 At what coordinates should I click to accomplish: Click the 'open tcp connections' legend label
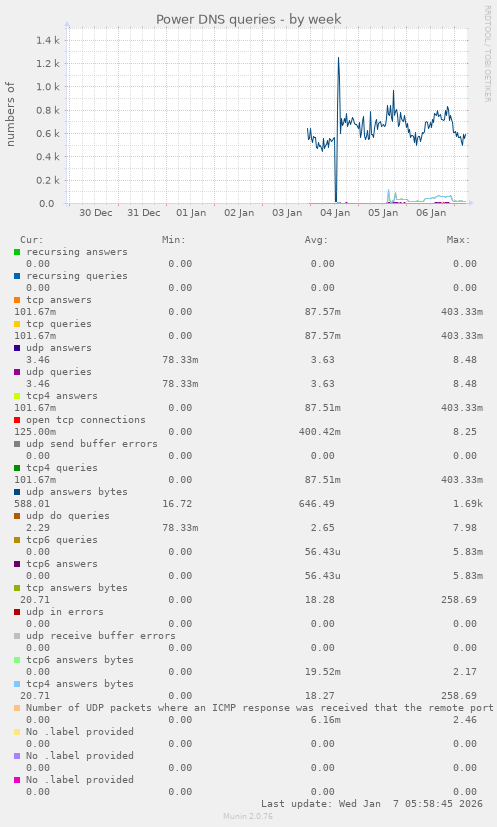[86, 420]
